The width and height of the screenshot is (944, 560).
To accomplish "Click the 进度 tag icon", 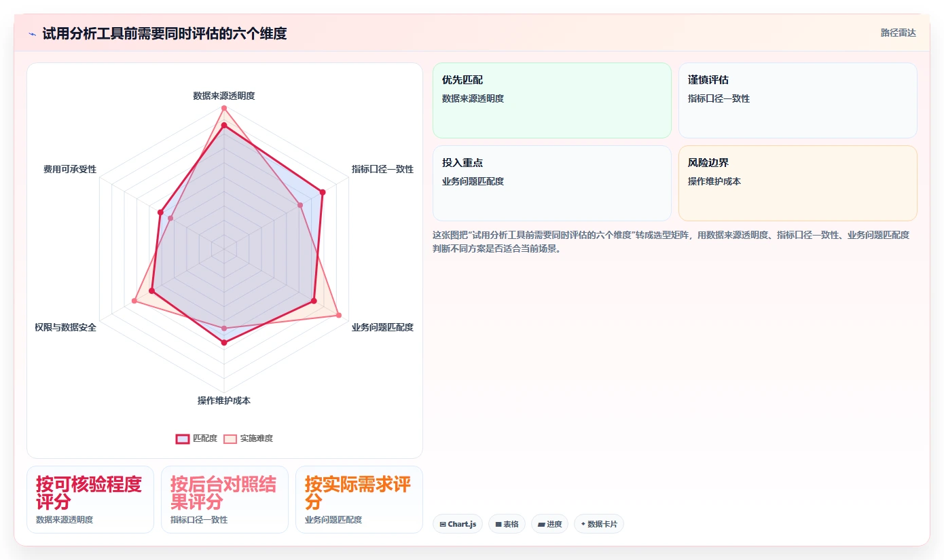I will pos(541,524).
